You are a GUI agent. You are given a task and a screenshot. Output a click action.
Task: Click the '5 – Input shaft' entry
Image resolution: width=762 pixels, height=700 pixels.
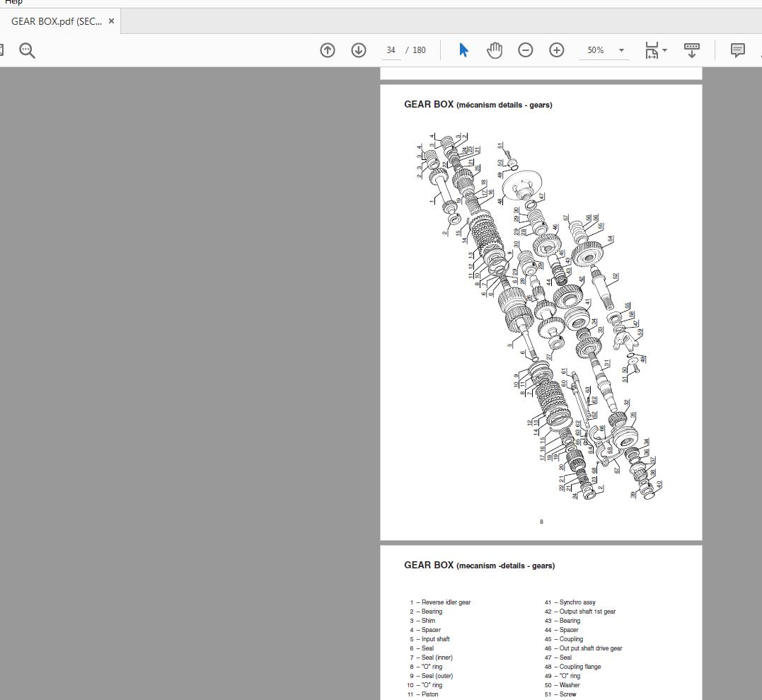[429, 639]
